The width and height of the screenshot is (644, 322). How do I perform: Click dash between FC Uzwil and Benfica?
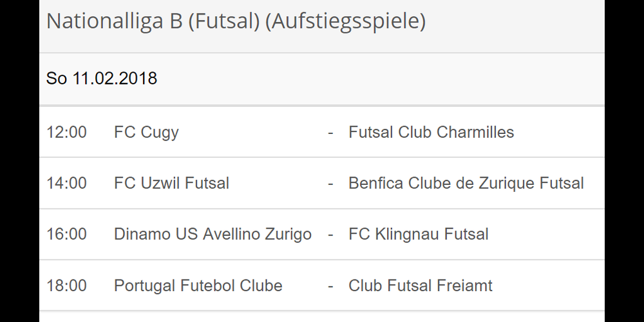[x=330, y=183]
